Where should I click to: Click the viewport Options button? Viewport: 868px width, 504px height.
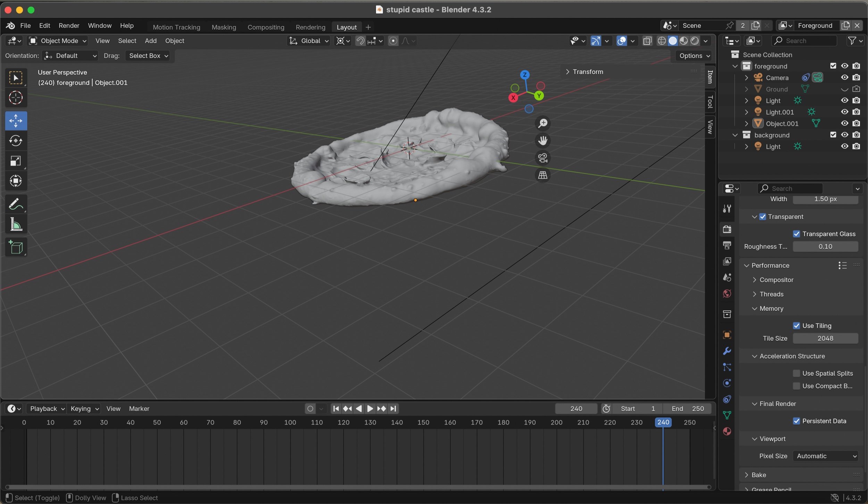(x=694, y=56)
